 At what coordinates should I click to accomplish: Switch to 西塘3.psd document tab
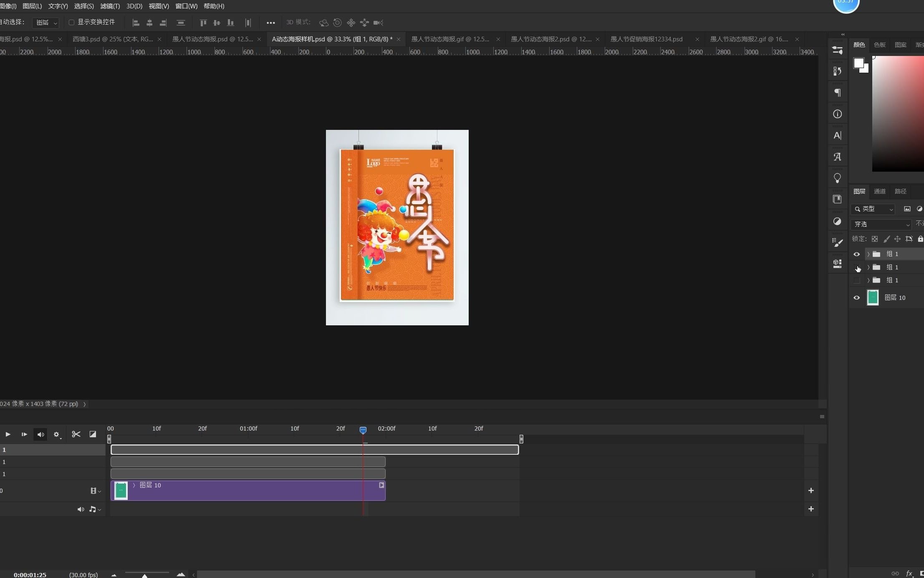[113, 39]
